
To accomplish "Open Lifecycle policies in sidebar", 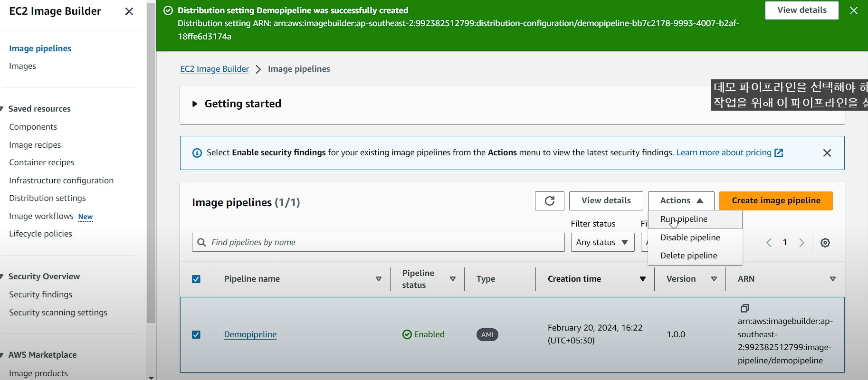I will coord(41,234).
